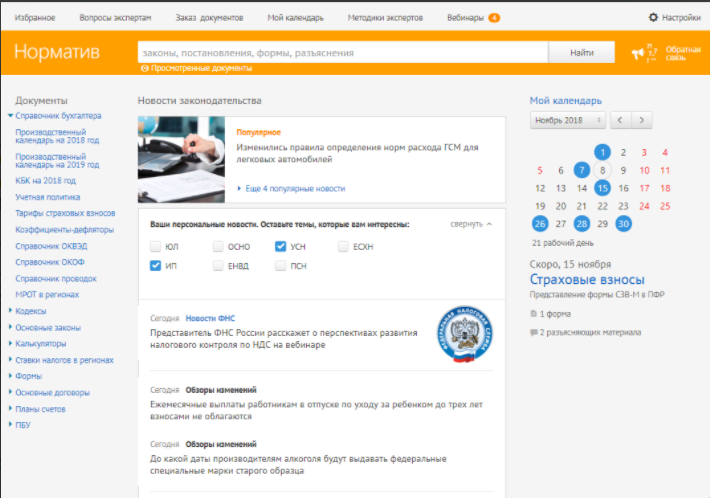Open Справочник ОКВЭД link
This screenshot has width=710, height=498.
pyautogui.click(x=51, y=246)
